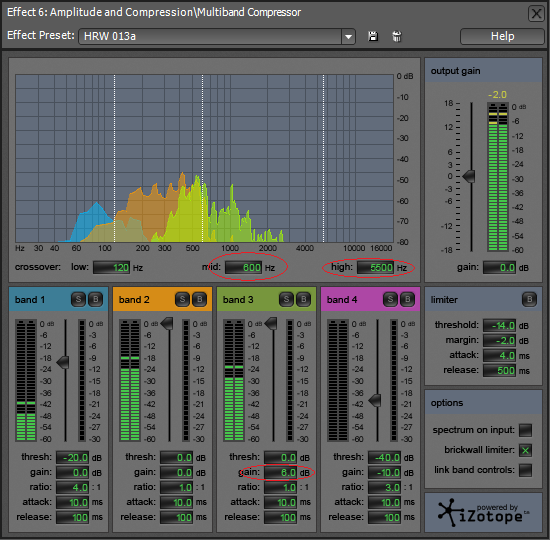Enable link band controls checkbox

tap(525, 470)
